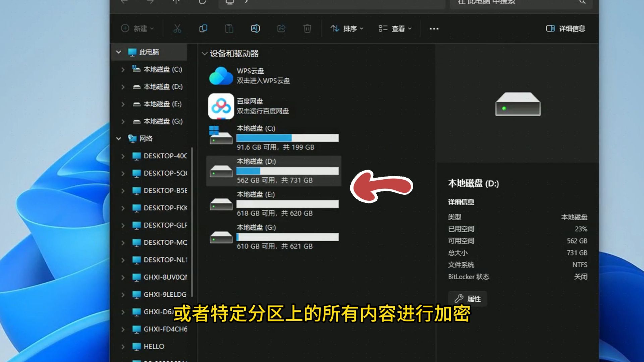The width and height of the screenshot is (644, 362).
Task: Click the 562 GB 可用空间 value in details
Action: tap(577, 241)
